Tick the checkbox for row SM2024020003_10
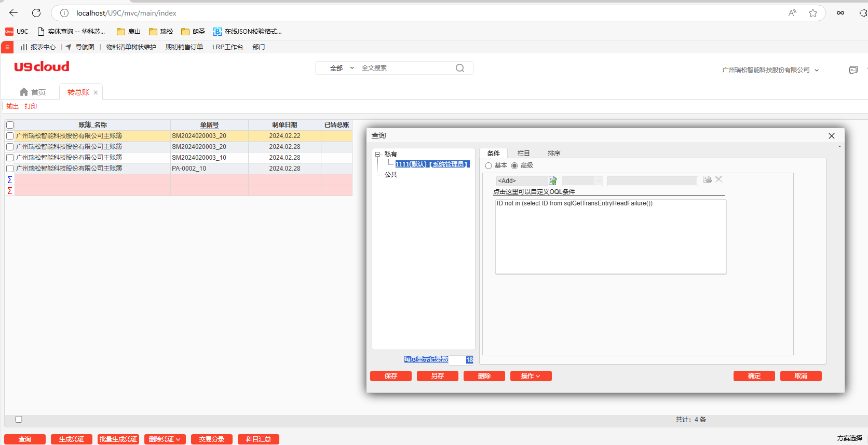The image size is (868, 445). click(x=10, y=158)
